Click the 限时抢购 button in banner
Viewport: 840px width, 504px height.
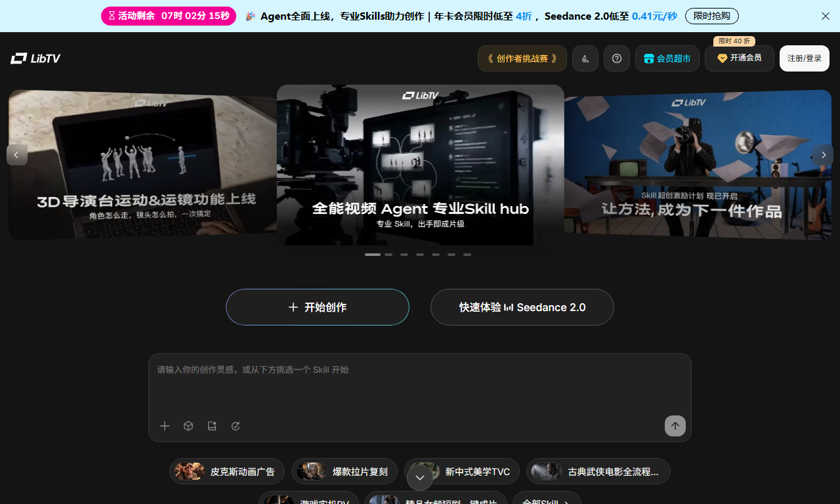click(x=712, y=16)
